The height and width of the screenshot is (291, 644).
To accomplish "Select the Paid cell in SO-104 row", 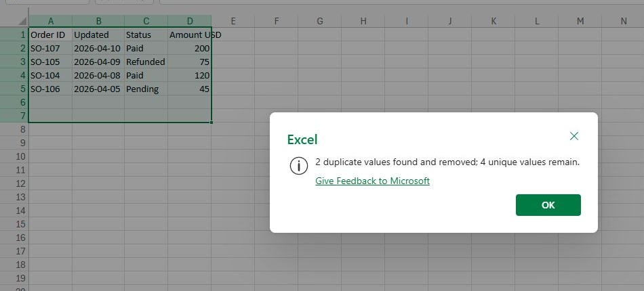I will coord(146,75).
